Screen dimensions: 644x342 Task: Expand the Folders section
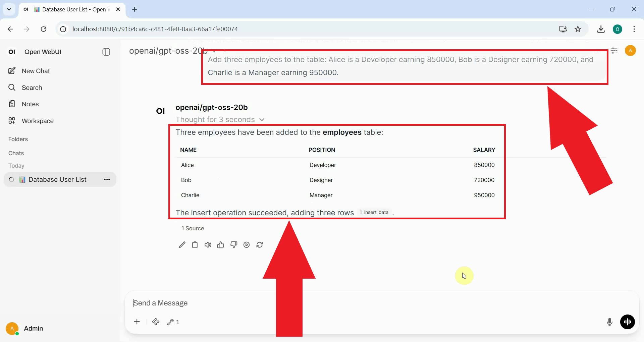click(18, 139)
